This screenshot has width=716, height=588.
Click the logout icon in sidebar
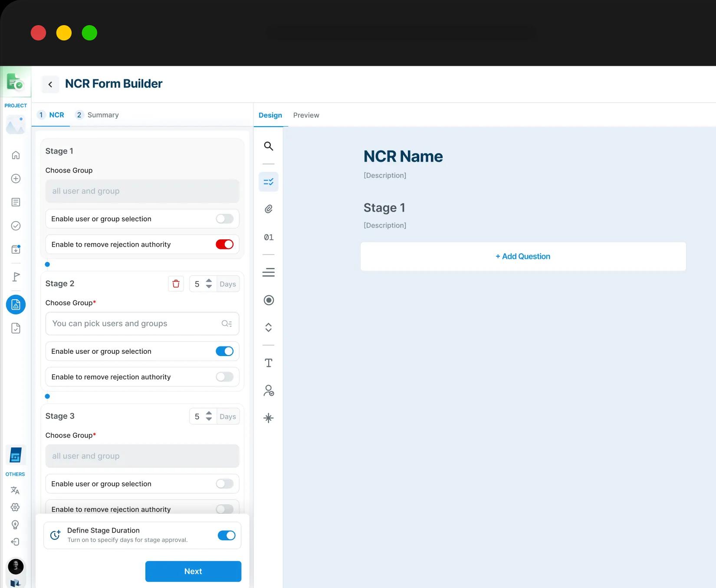(x=15, y=542)
